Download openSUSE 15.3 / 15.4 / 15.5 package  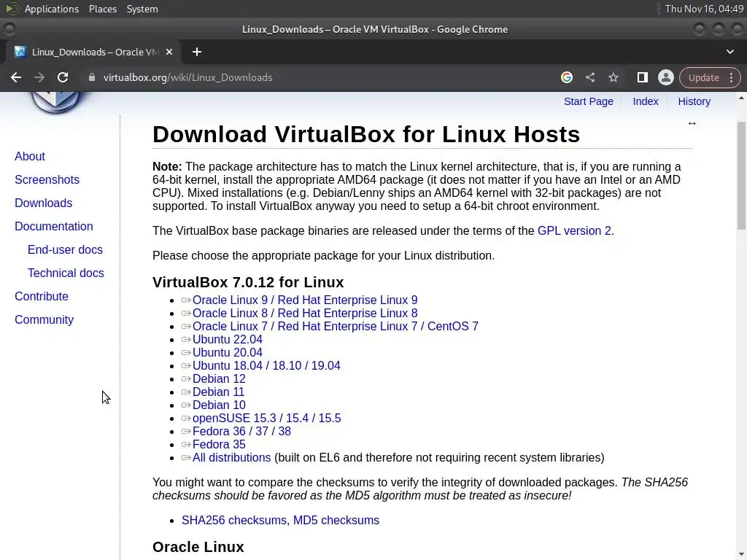pos(266,418)
